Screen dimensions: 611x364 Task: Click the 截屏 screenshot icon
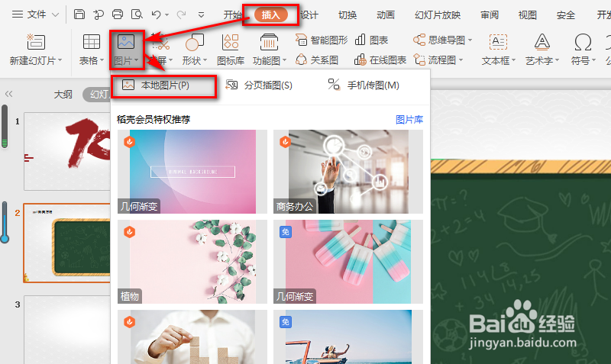(x=160, y=42)
